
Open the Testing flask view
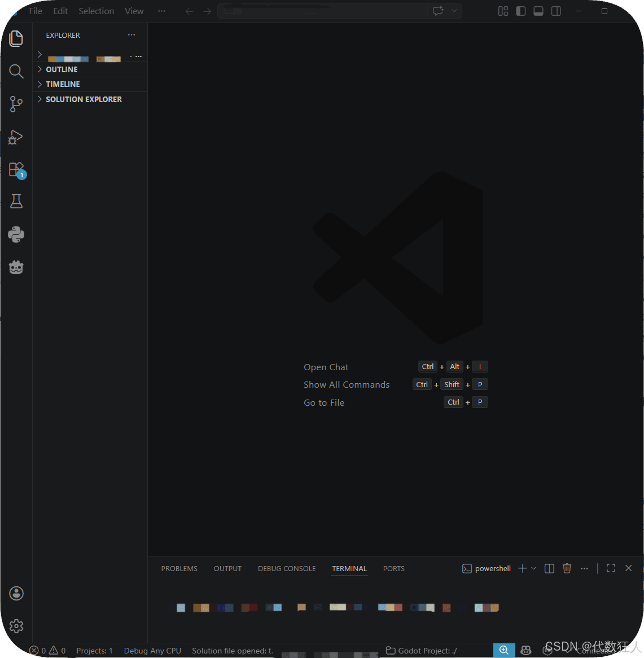click(16, 201)
